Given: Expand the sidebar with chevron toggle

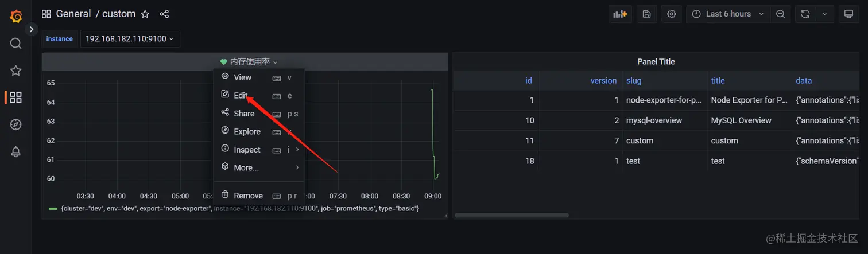Looking at the screenshot, I should tap(32, 29).
